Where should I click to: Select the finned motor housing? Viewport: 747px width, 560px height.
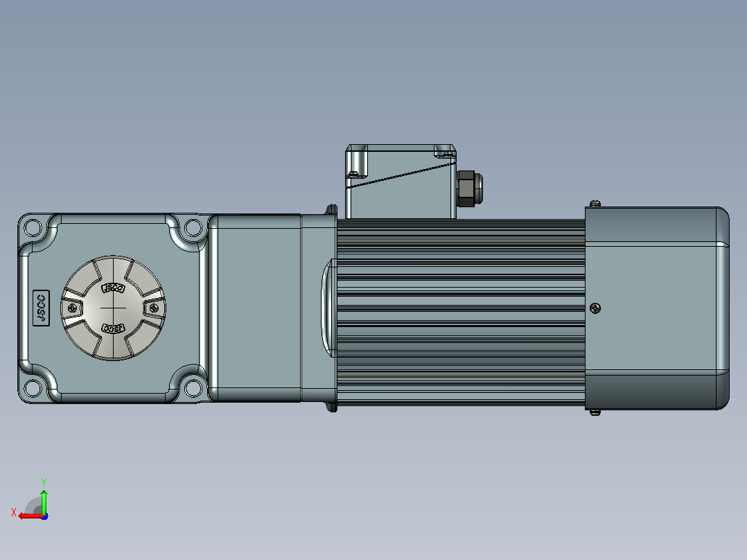461,312
